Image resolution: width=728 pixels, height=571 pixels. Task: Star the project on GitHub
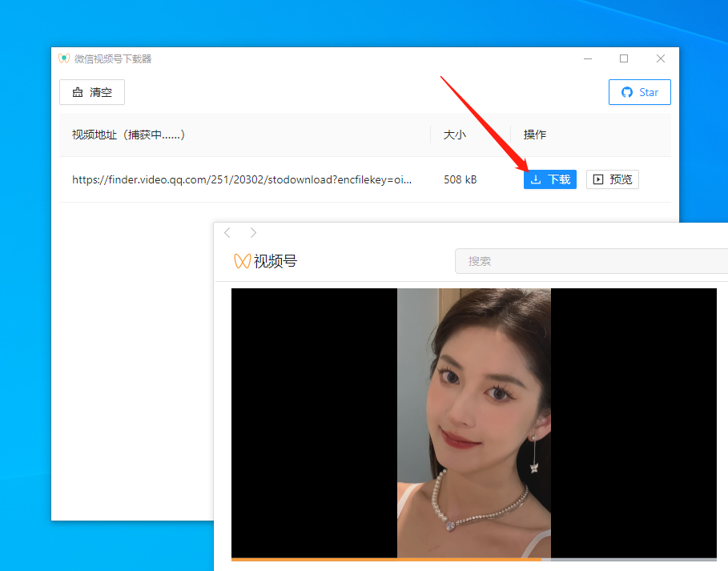[x=639, y=92]
